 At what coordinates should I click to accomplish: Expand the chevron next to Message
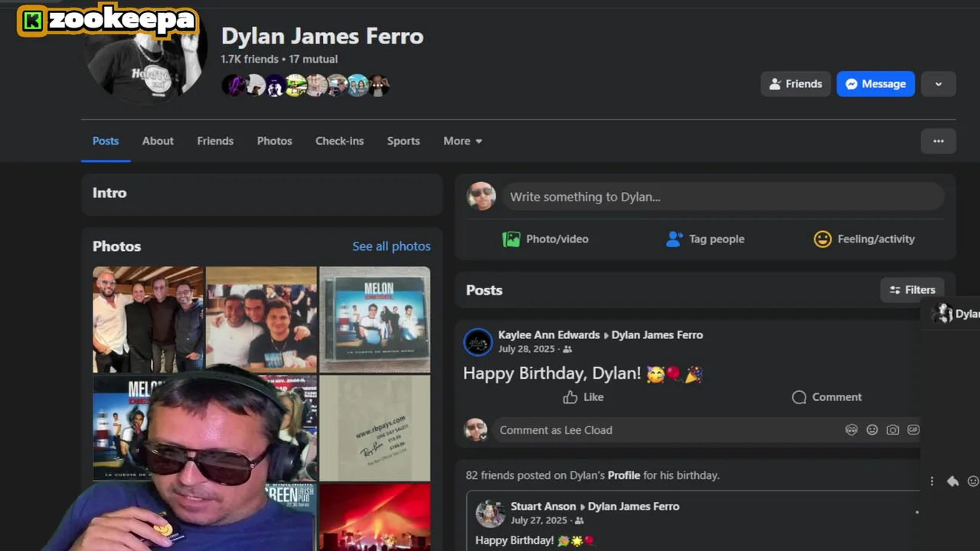pyautogui.click(x=939, y=84)
